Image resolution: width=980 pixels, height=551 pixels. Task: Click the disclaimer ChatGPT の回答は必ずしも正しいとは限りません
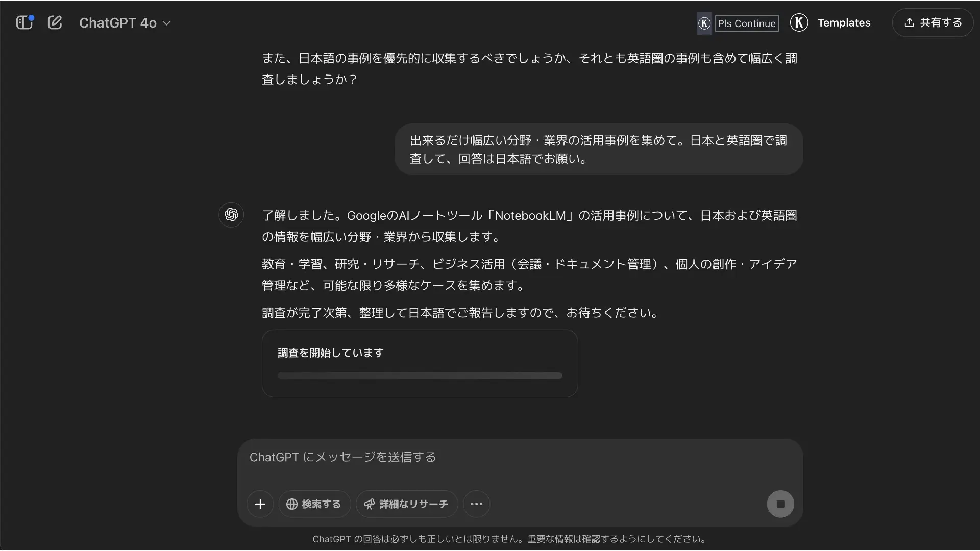(x=509, y=539)
